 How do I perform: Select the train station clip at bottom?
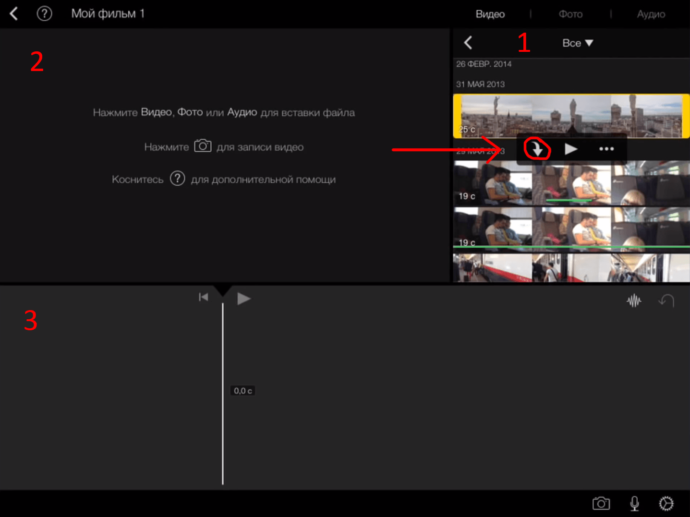click(571, 268)
